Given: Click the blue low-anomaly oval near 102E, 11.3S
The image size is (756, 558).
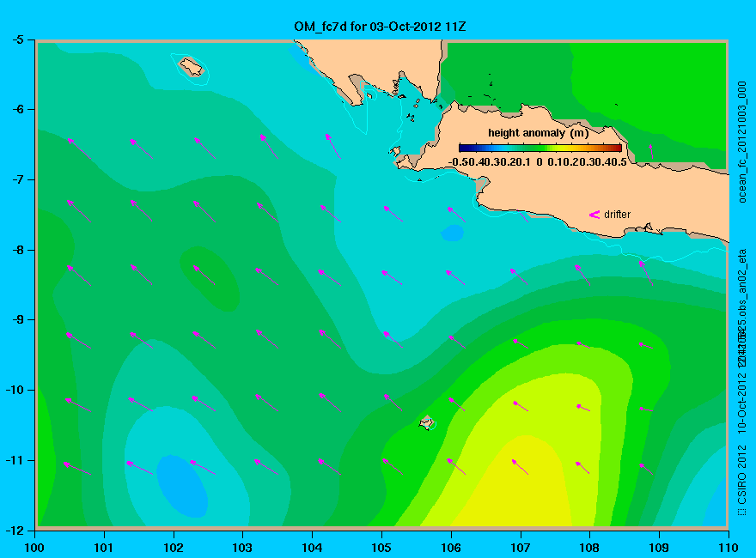Looking at the screenshot, I should pos(182,486).
